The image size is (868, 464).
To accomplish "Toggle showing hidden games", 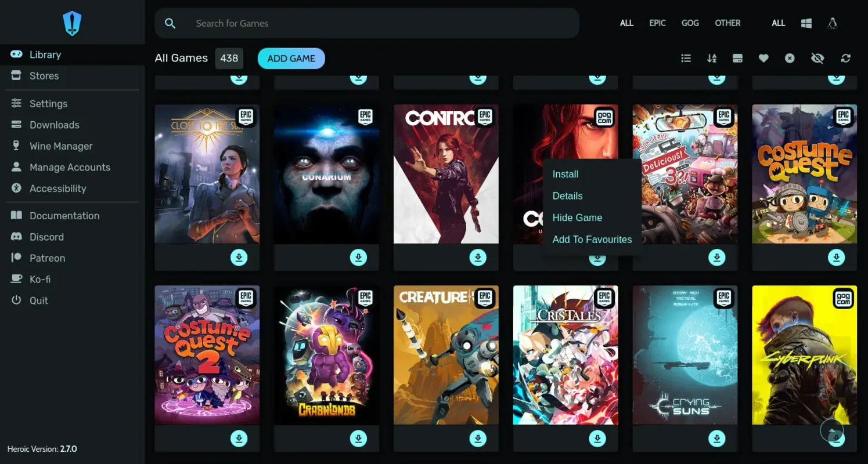I will point(817,58).
